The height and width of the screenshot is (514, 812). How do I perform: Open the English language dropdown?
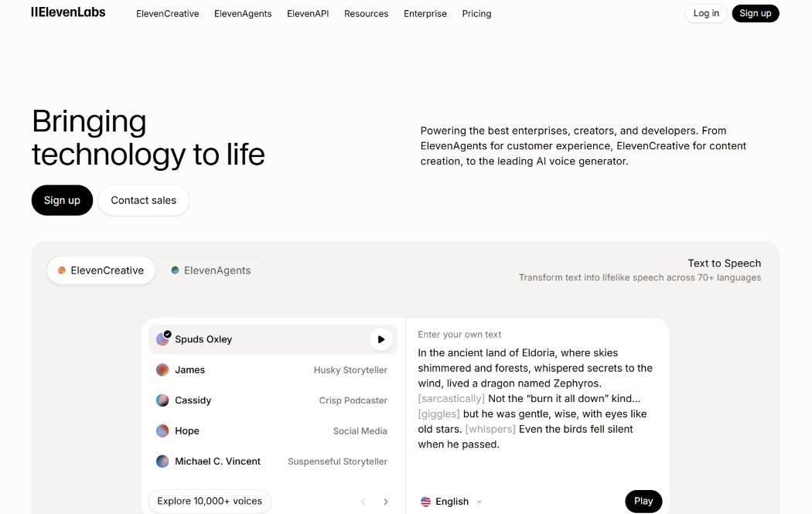[x=451, y=502]
